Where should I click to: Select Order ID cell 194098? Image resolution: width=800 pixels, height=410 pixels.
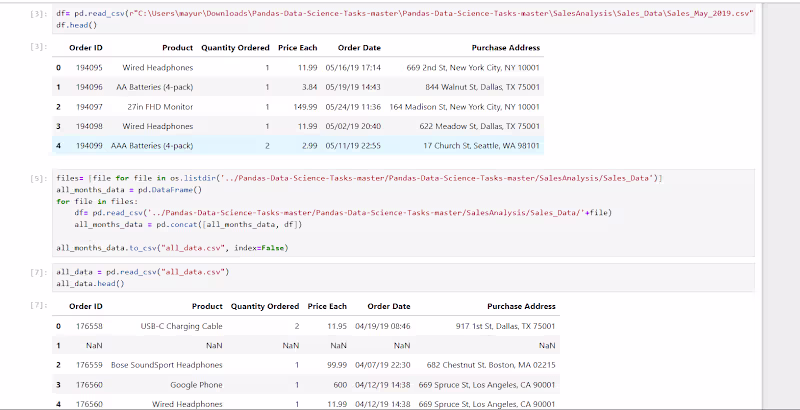89,126
